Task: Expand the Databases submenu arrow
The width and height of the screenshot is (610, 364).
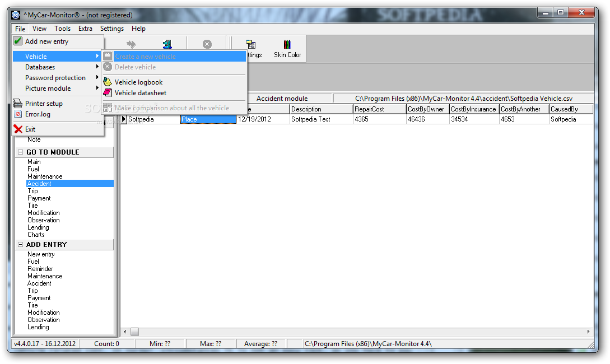Action: [x=97, y=67]
